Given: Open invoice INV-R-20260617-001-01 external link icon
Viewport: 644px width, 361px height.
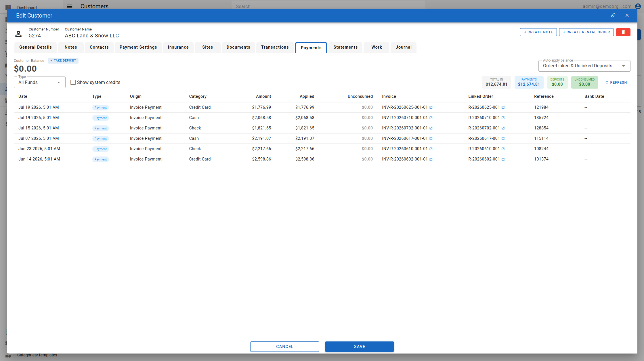Looking at the screenshot, I should 431,139.
